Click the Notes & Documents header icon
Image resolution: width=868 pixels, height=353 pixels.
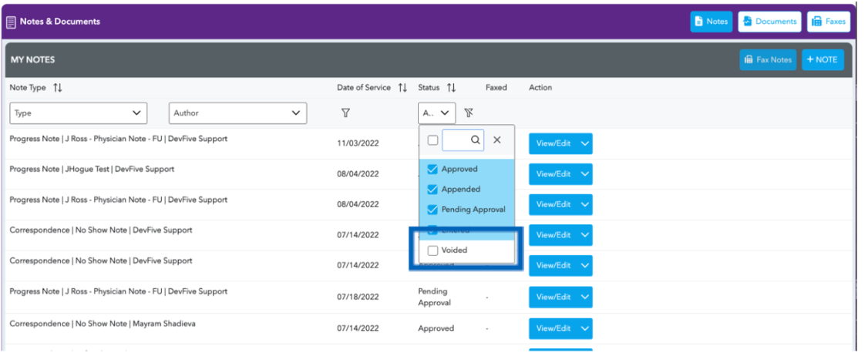(11, 22)
